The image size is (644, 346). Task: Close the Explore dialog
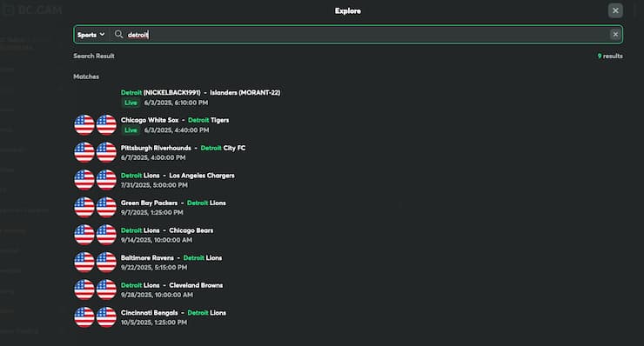[615, 10]
